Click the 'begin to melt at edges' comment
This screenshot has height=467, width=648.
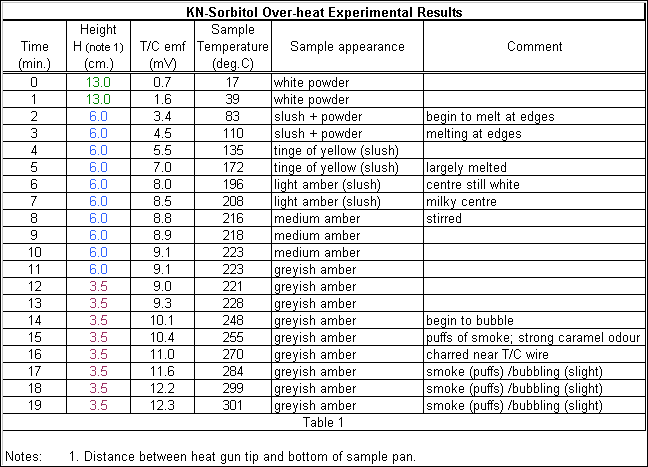490,117
